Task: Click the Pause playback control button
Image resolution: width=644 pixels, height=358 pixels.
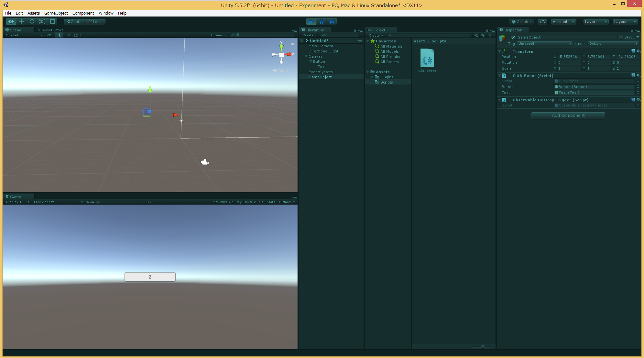Action: pos(322,21)
